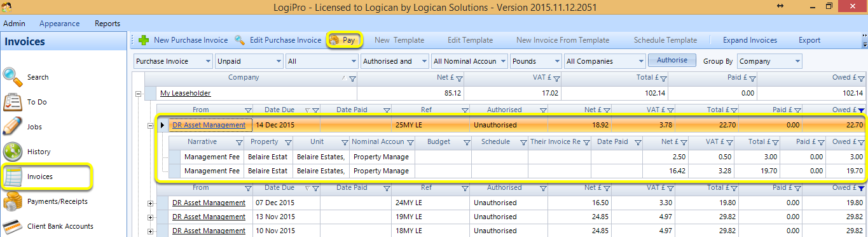Image resolution: width=868 pixels, height=237 pixels.
Task: Click the LogiPro app icon in title bar
Action: coord(7,6)
